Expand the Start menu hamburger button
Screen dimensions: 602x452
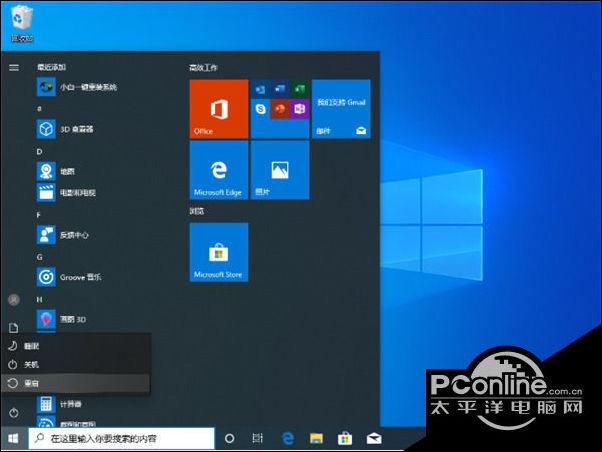click(x=14, y=68)
